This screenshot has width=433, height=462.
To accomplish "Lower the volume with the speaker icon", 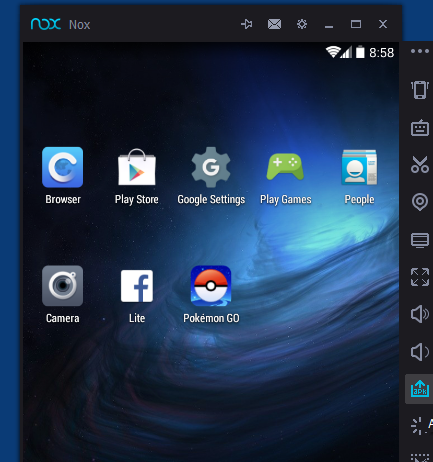I will (420, 352).
